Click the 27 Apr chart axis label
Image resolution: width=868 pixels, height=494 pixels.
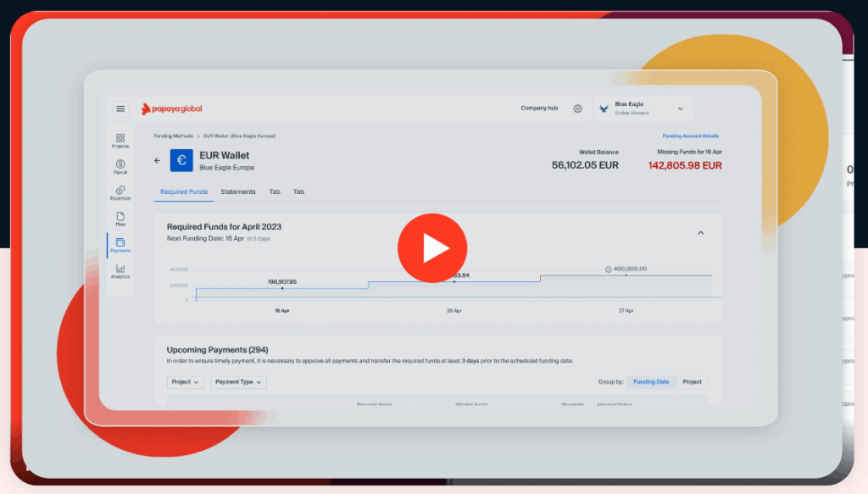[x=626, y=311]
